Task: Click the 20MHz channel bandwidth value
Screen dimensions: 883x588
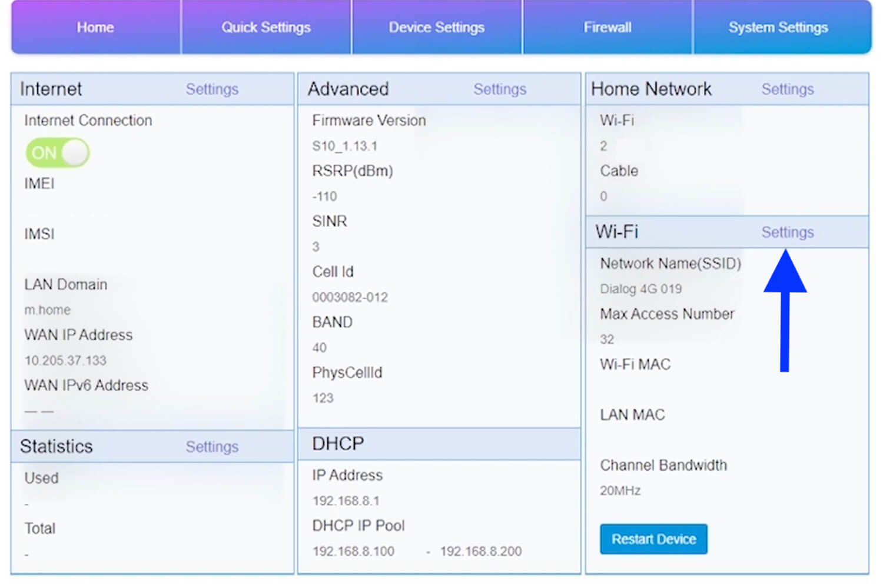Action: coord(620,491)
